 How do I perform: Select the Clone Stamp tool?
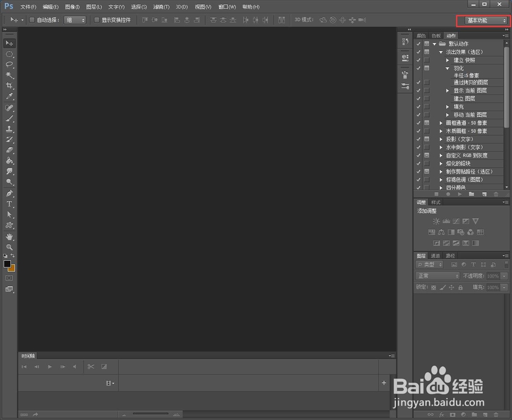pyautogui.click(x=9, y=129)
